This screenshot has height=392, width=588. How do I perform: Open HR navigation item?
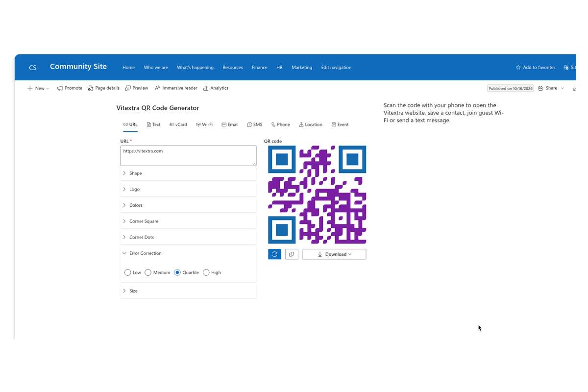pos(279,68)
